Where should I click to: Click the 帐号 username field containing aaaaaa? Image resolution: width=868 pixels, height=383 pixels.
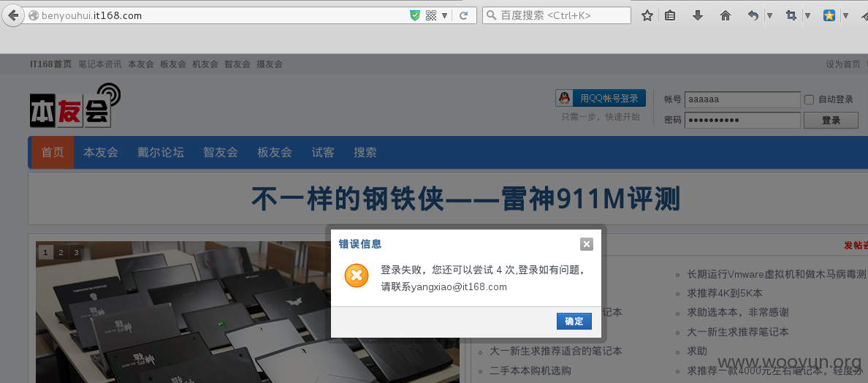tap(742, 99)
